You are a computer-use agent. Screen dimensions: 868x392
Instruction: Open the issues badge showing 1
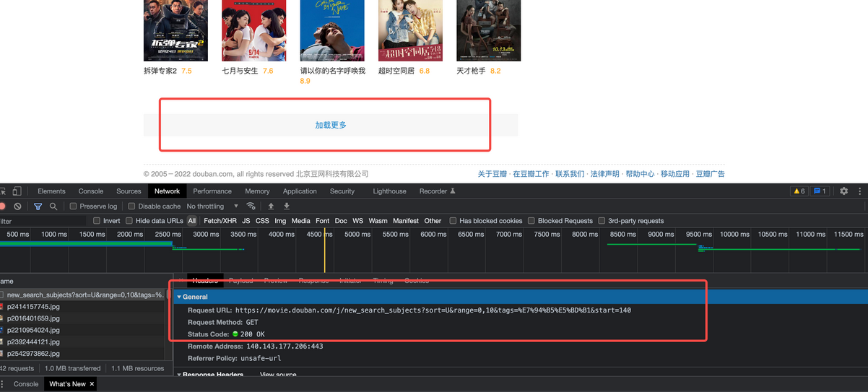[820, 191]
